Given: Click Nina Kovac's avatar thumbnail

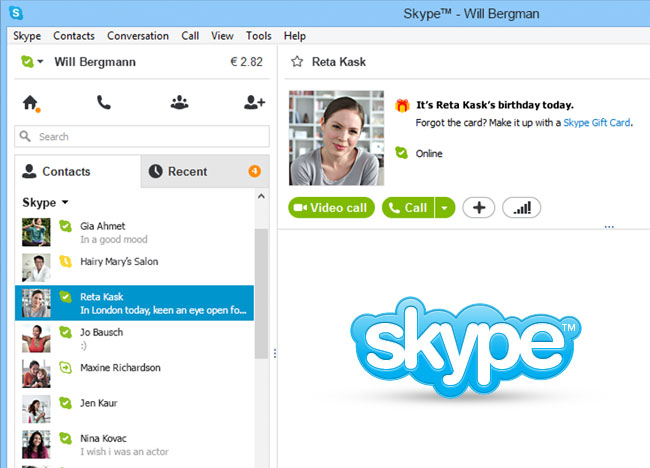Looking at the screenshot, I should 36,444.
